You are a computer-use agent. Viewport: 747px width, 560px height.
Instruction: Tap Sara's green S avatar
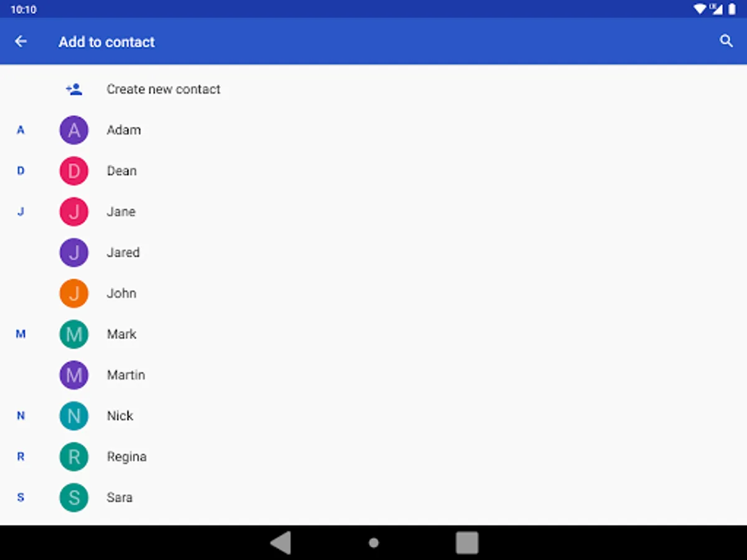pyautogui.click(x=74, y=498)
